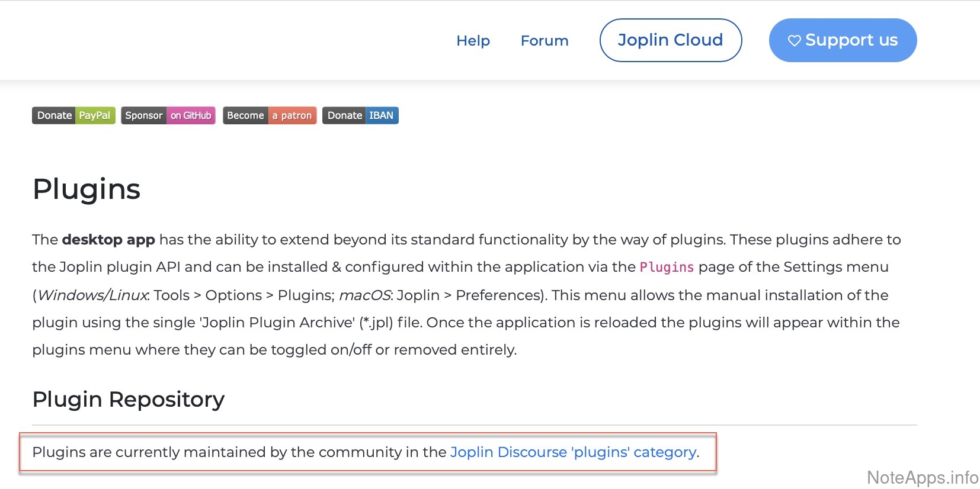Image resolution: width=980 pixels, height=489 pixels.
Task: Go to the Forum page
Action: pos(544,40)
